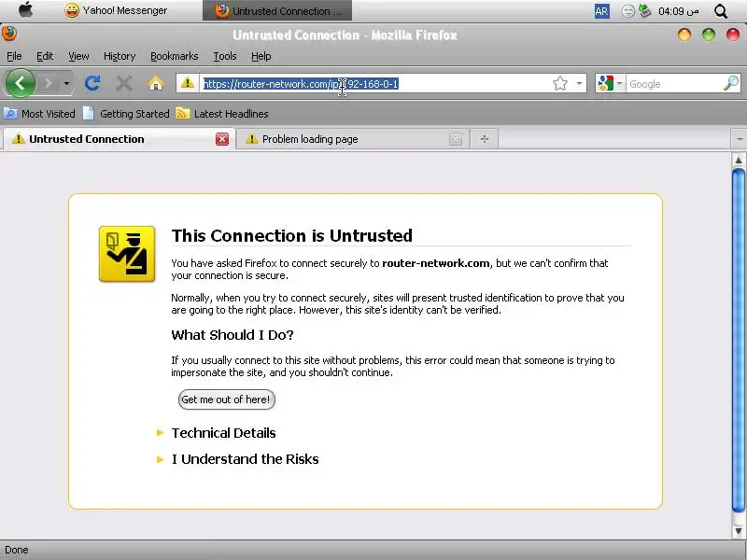The width and height of the screenshot is (747, 560).
Task: Open the smiley face tray icon
Action: 628,11
